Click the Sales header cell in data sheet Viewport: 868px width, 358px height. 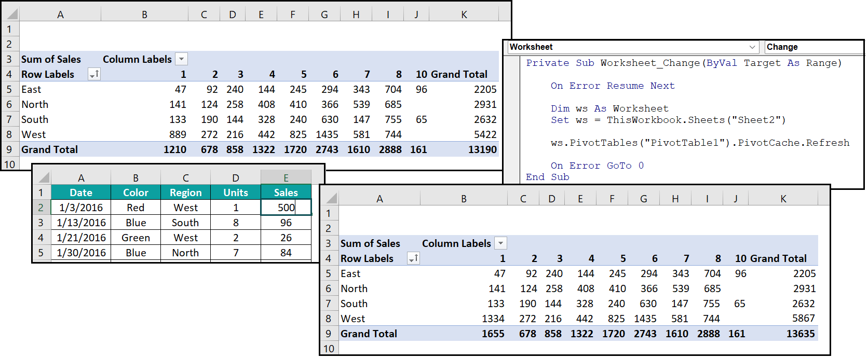coord(286,192)
